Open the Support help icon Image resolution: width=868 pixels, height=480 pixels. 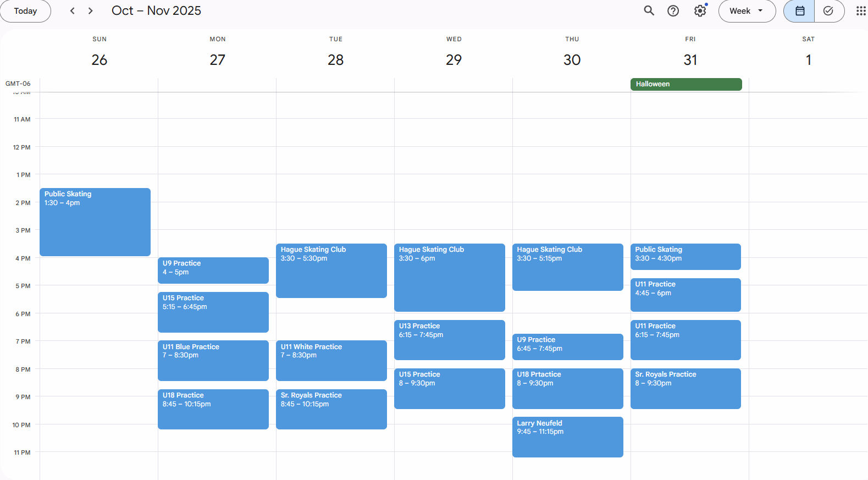click(x=673, y=11)
